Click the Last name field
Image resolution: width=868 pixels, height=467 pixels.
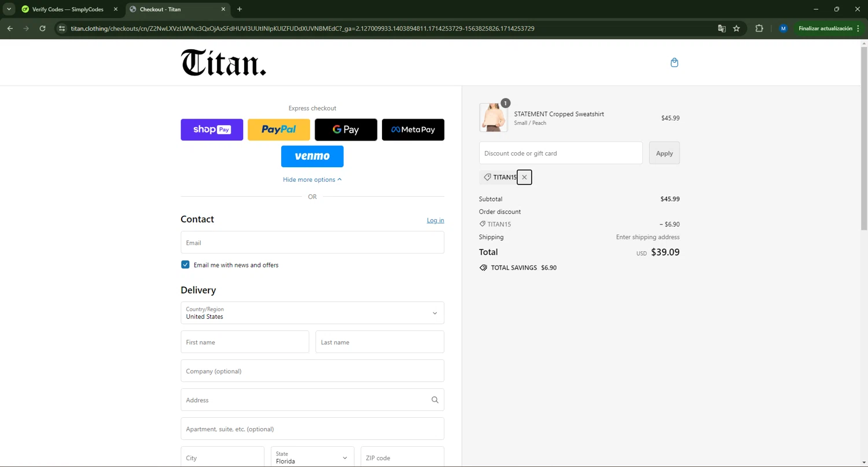coord(380,342)
